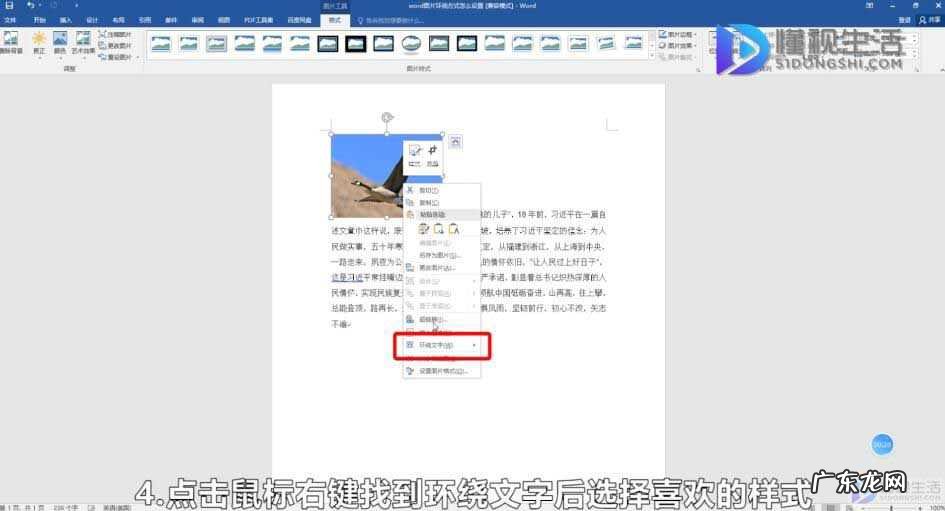The width and height of the screenshot is (945, 511).
Task: Choose Cut from the context menu
Action: (442, 190)
